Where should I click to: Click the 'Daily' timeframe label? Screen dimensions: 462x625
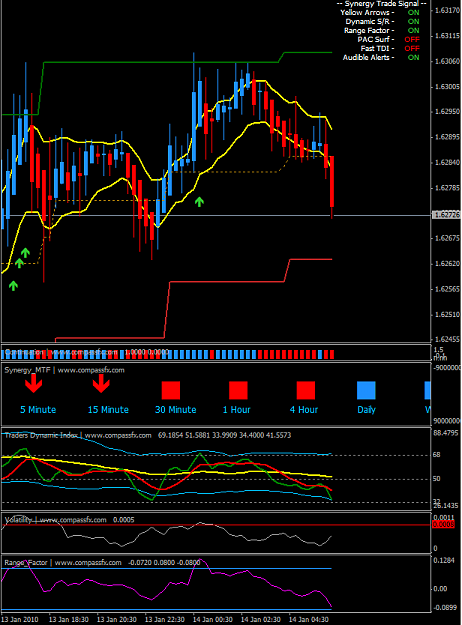pyautogui.click(x=366, y=410)
